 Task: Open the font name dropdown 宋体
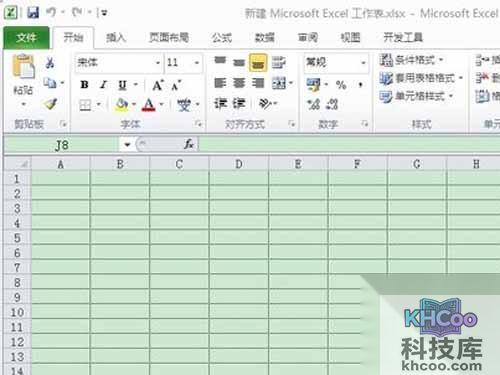click(158, 63)
